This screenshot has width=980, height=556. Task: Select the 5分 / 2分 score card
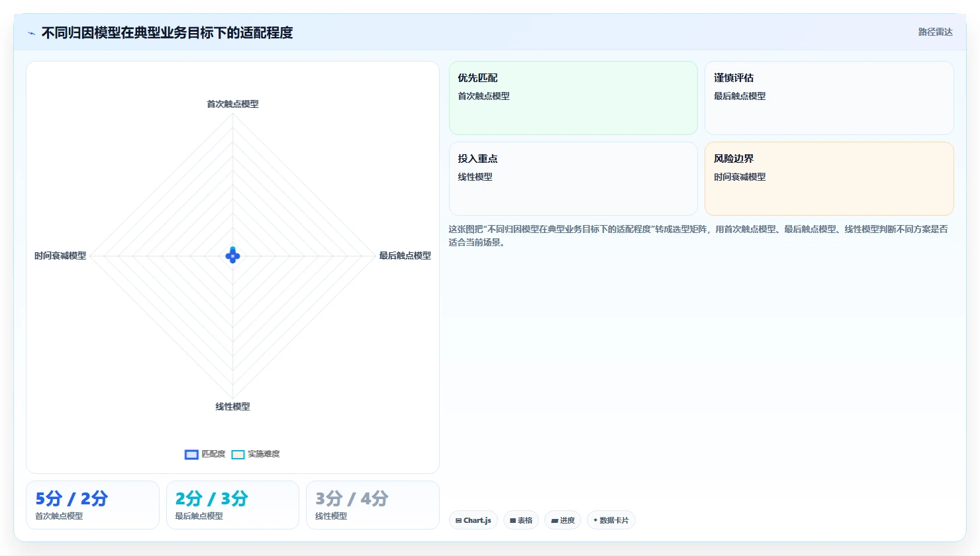pos(93,505)
